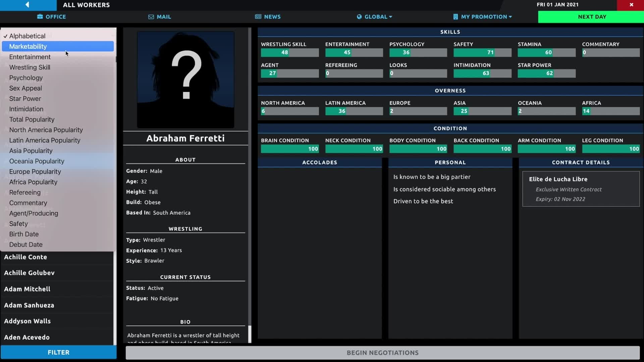Select the checked Alphabetical sort option
Screen dimensions: 644x362
coord(27,36)
